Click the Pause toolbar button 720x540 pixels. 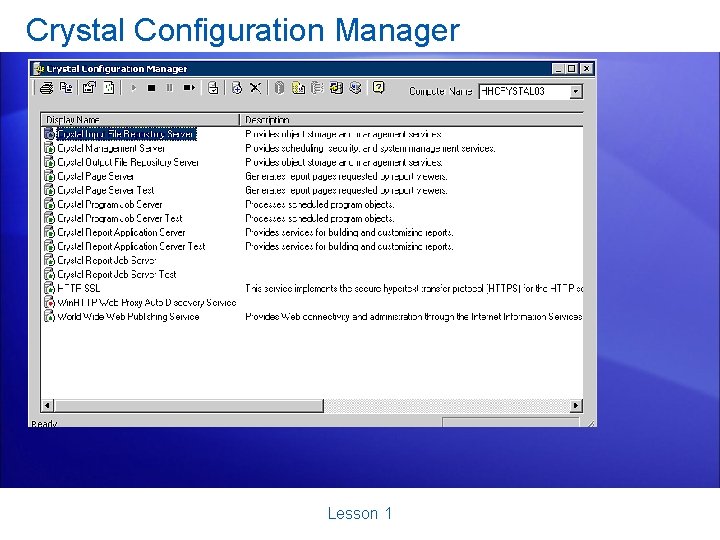click(169, 88)
